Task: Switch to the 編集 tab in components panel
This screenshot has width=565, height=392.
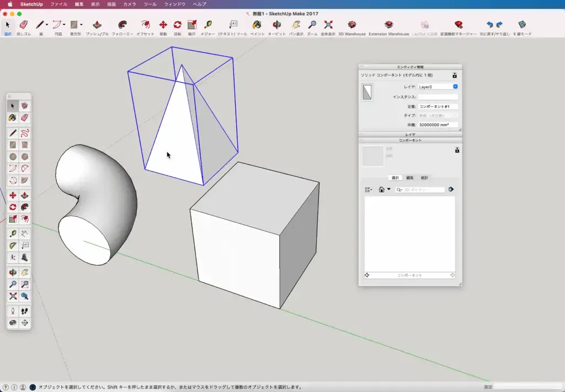Action: 410,178
